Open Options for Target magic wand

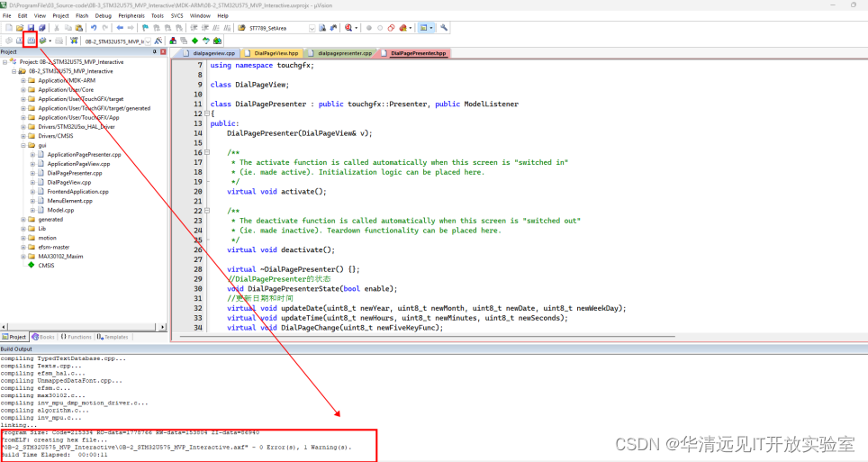(158, 41)
